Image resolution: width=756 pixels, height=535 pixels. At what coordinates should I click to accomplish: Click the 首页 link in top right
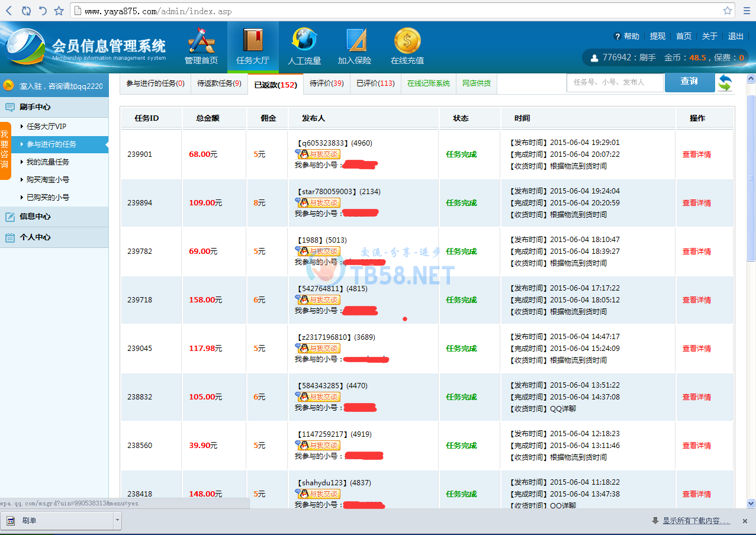(x=684, y=36)
